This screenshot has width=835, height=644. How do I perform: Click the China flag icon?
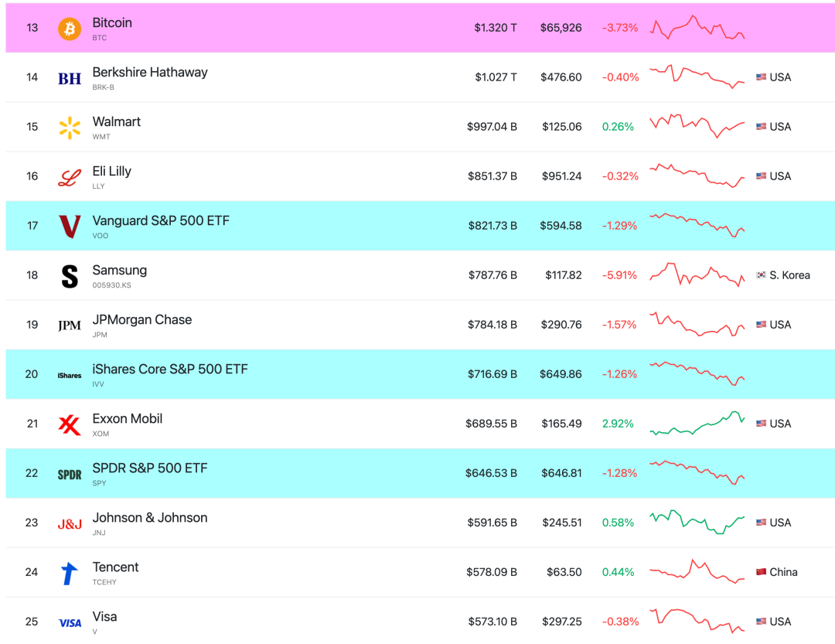[761, 571]
